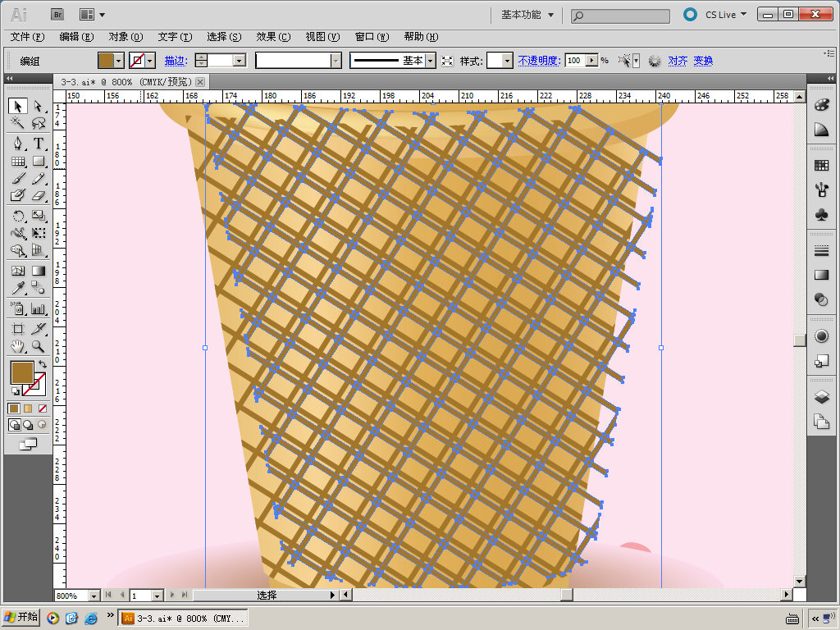
Task: Choose the Blob Brush tool
Action: [18, 195]
